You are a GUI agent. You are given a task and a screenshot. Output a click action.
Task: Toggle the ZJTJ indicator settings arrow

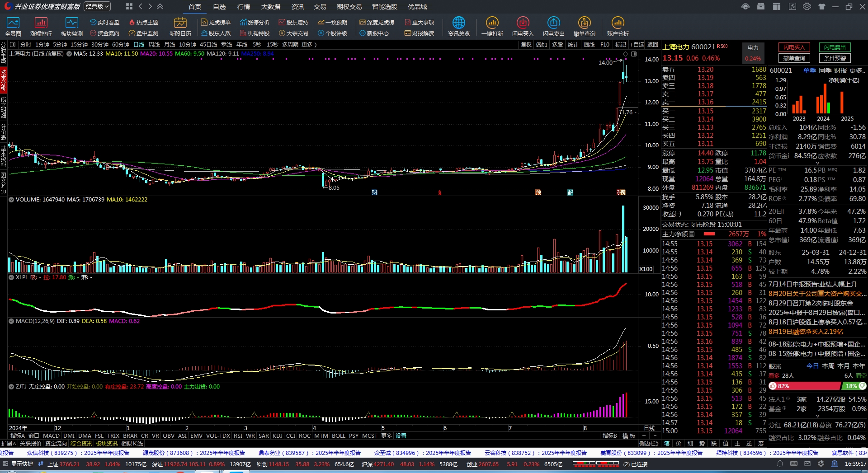point(11,387)
